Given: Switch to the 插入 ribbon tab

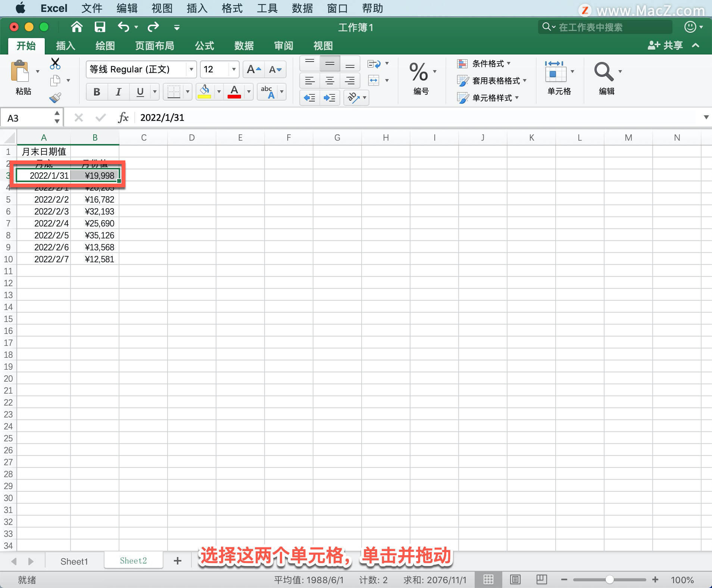Looking at the screenshot, I should [x=65, y=46].
